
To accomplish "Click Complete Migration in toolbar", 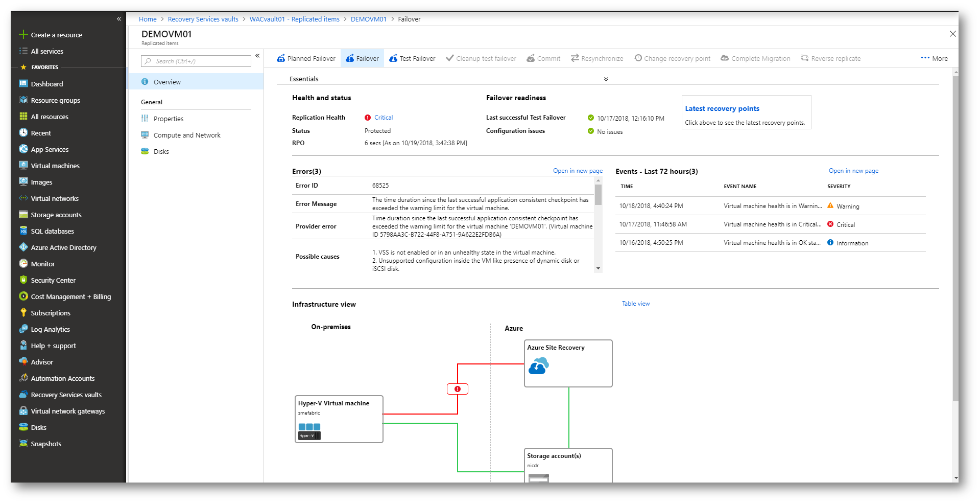I will [x=755, y=58].
